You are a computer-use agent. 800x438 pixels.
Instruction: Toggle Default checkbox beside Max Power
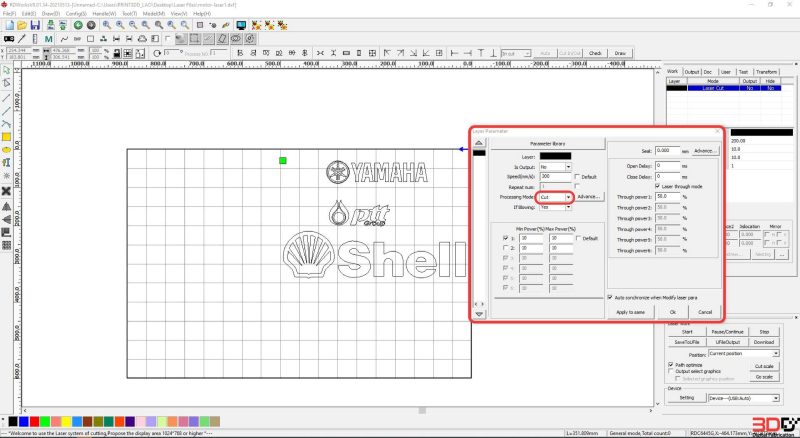point(579,238)
